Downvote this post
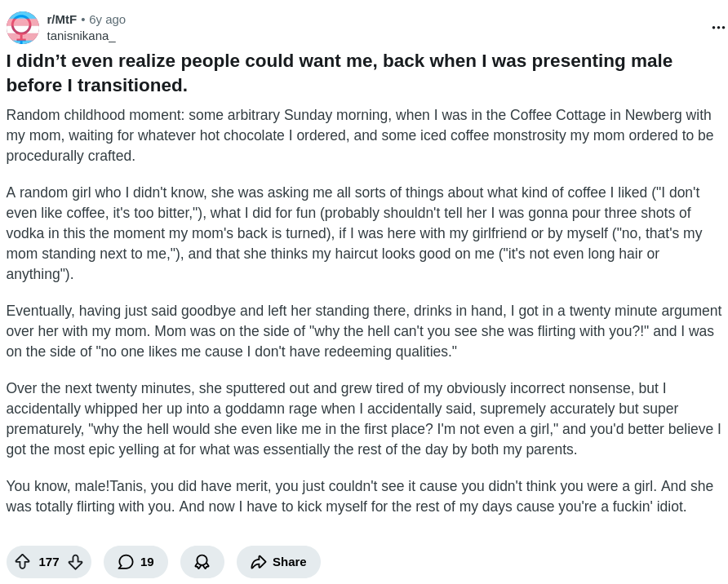 pyautogui.click(x=75, y=562)
